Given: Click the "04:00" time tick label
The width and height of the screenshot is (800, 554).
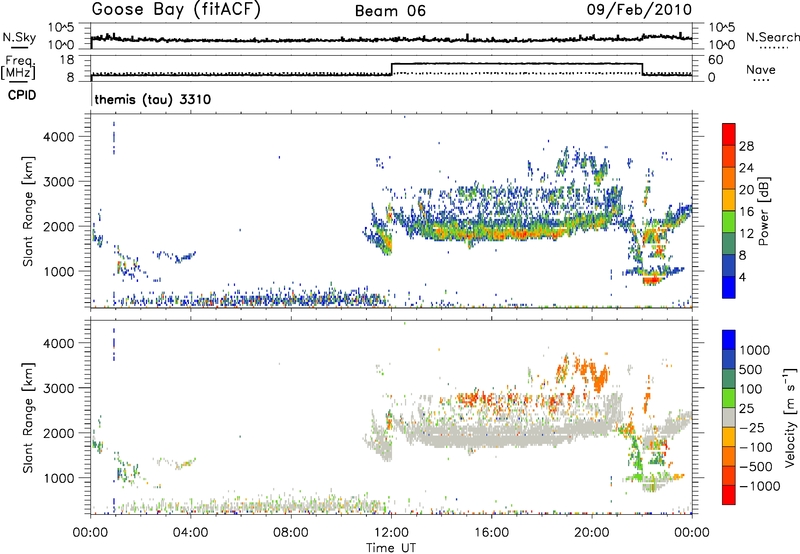Looking at the screenshot, I should point(190,533).
